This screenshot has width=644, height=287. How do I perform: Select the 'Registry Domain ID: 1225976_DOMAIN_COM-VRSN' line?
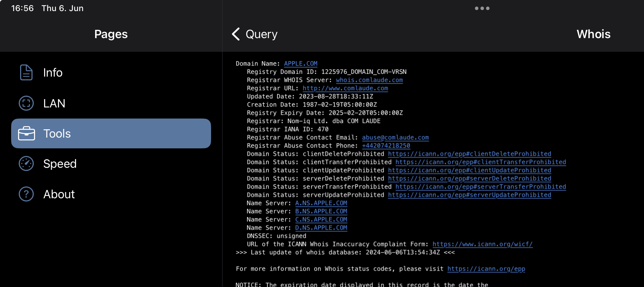click(327, 72)
